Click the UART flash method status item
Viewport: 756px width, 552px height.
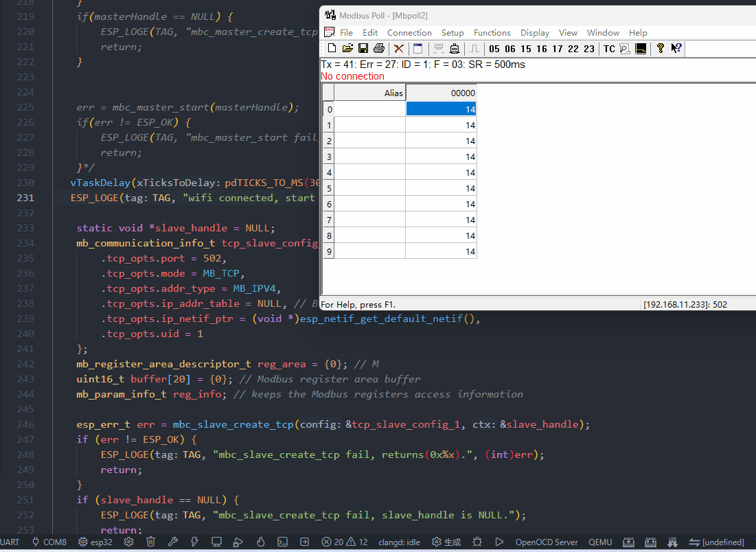point(10,542)
